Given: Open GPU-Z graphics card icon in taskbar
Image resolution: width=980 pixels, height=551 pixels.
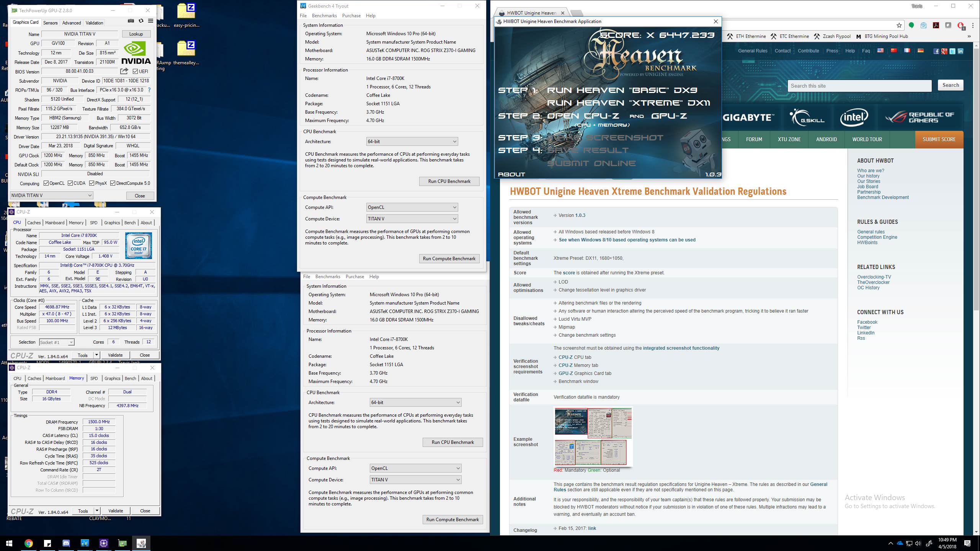Looking at the screenshot, I should pos(122,543).
